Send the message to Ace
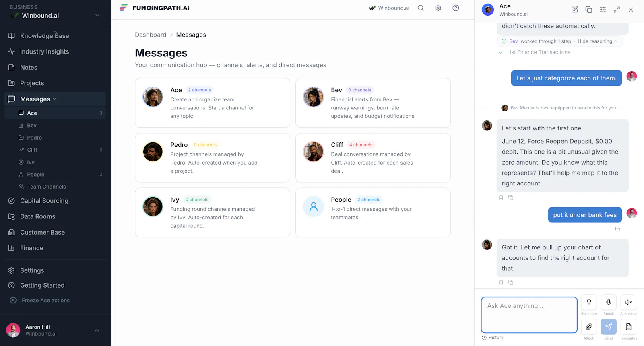The height and width of the screenshot is (346, 644). pos(609,327)
